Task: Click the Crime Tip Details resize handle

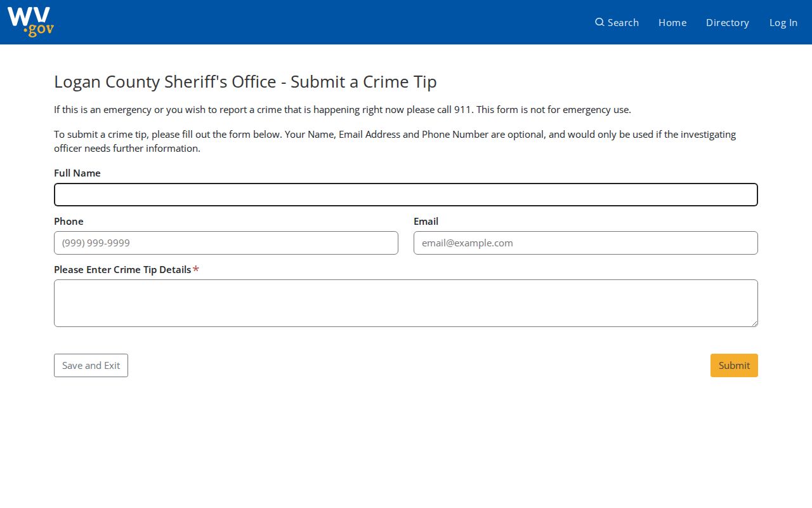Action: tap(754, 323)
